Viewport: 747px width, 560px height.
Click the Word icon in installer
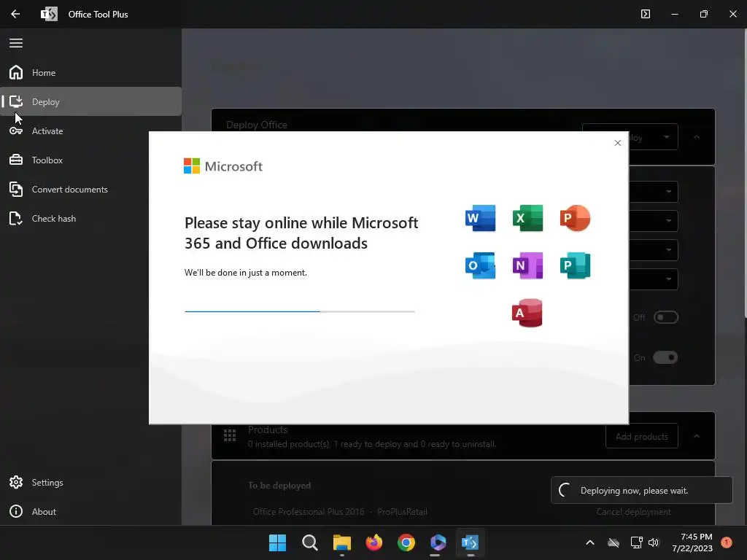coord(480,218)
